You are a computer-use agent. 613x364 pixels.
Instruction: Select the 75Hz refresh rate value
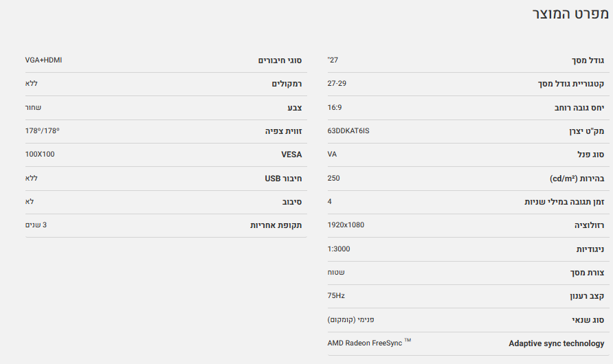tap(336, 296)
